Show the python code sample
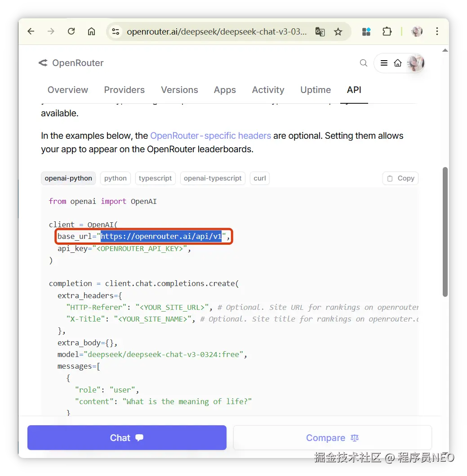 point(116,178)
